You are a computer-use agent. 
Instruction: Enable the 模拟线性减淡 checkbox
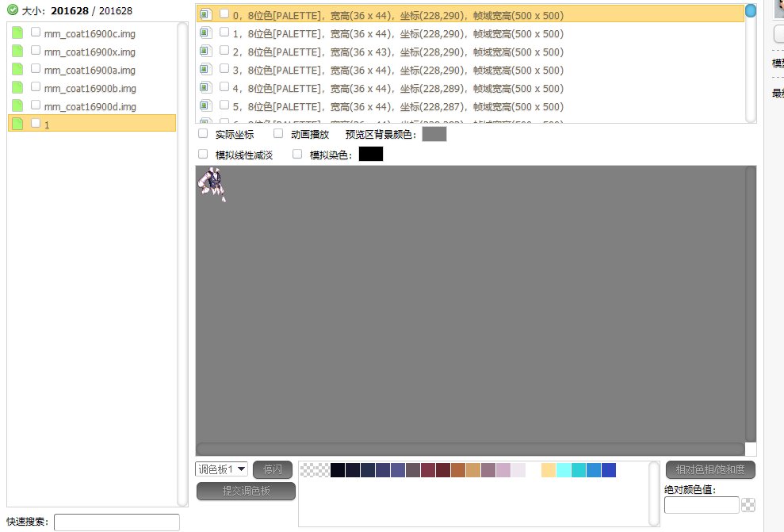click(x=203, y=154)
